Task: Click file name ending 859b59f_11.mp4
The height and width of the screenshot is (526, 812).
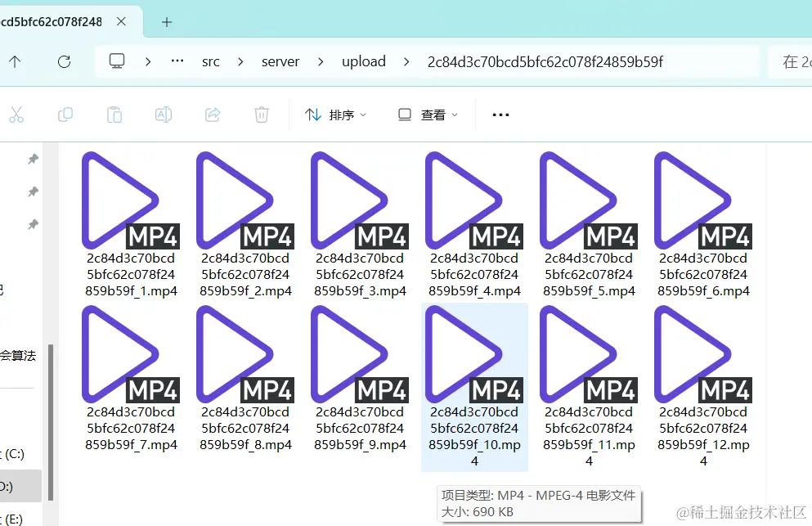Action: (589, 436)
